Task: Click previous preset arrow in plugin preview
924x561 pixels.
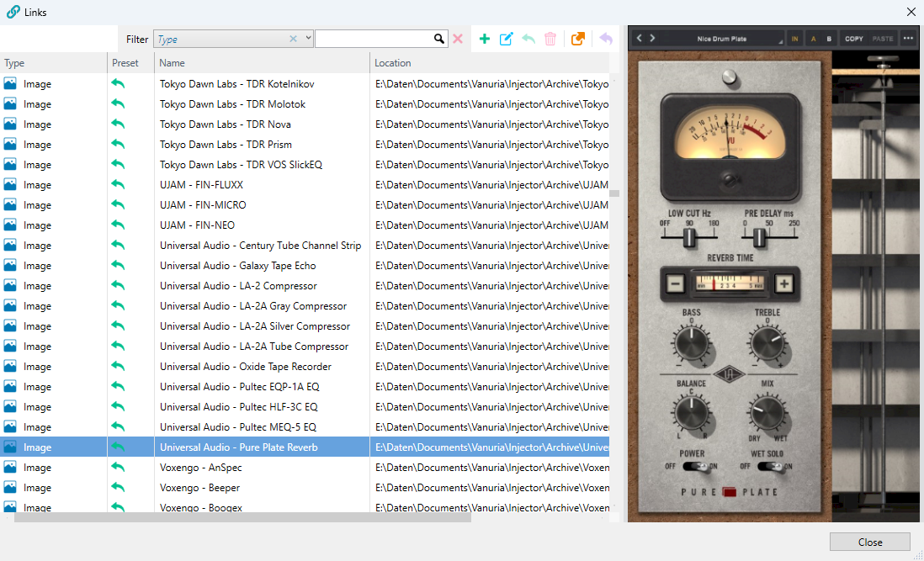Action: pos(639,38)
